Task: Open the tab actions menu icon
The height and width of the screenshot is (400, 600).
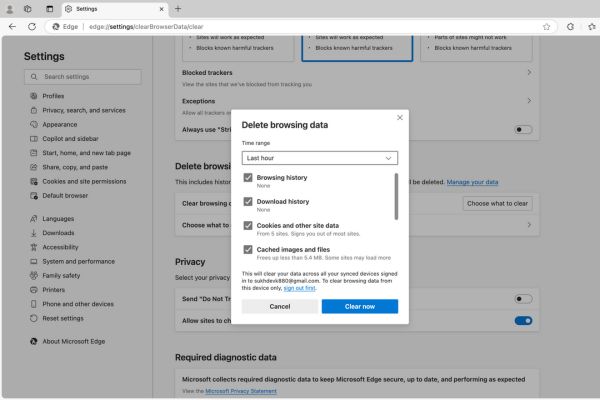Action: [50, 9]
